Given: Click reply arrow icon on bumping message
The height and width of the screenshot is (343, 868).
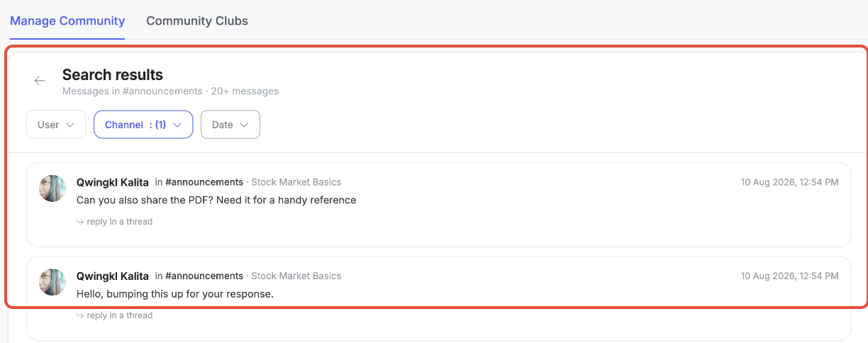Looking at the screenshot, I should [80, 315].
